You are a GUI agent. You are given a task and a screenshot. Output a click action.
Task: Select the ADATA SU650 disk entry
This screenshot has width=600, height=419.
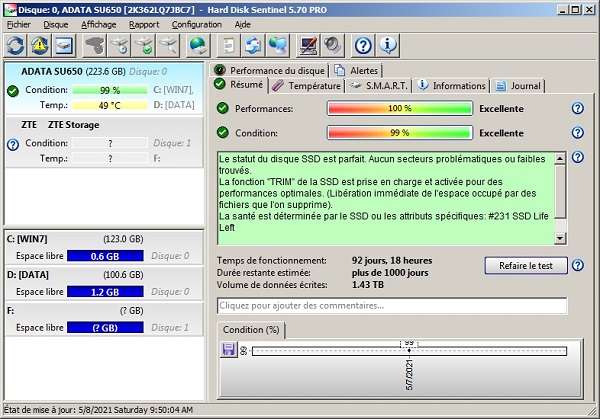coord(104,88)
